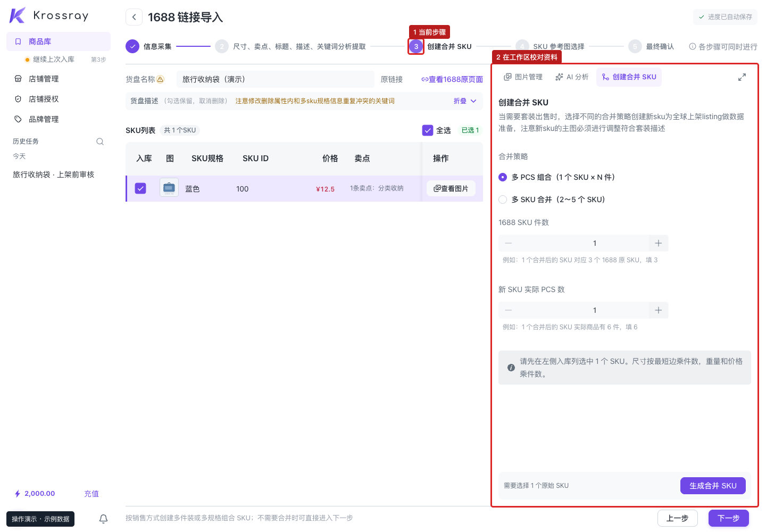Click the price ¥12.5 cell
Image resolution: width=766 pixels, height=532 pixels.
(x=325, y=189)
